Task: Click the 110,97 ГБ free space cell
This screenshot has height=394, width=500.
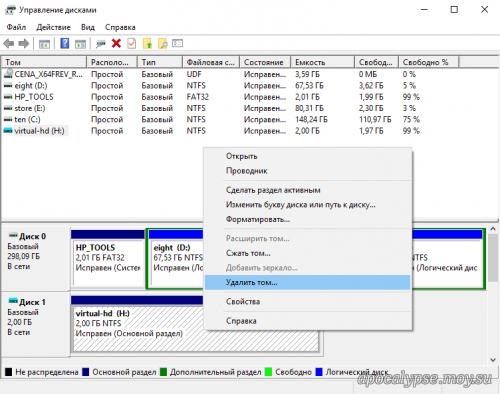Action: click(375, 119)
